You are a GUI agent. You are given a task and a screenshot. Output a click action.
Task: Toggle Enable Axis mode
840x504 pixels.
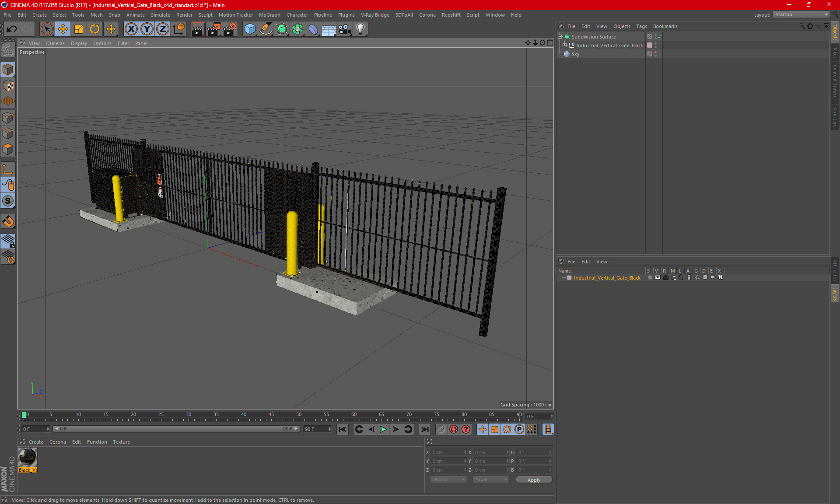tap(8, 169)
